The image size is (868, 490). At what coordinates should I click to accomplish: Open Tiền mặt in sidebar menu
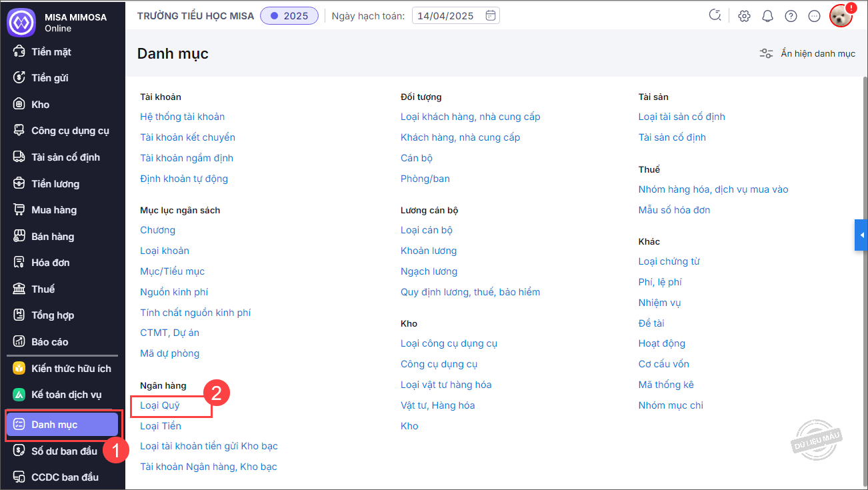click(x=51, y=52)
